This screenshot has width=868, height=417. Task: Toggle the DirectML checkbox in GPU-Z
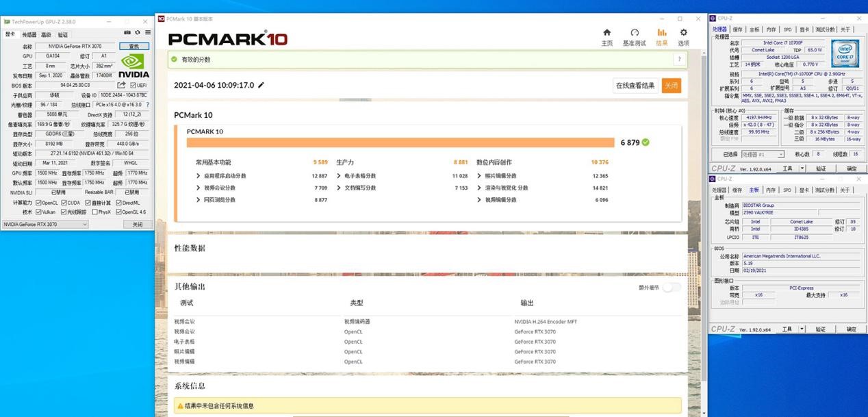119,203
